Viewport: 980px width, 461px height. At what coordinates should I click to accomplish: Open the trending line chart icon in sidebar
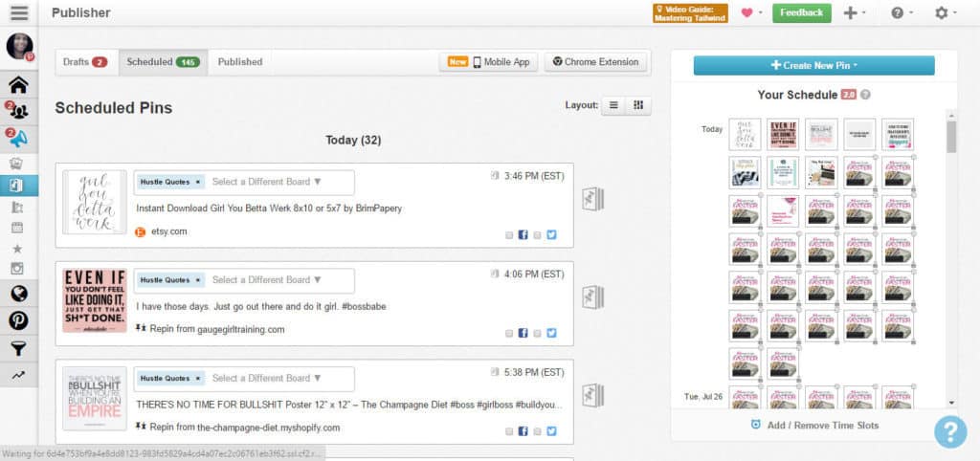pyautogui.click(x=18, y=375)
